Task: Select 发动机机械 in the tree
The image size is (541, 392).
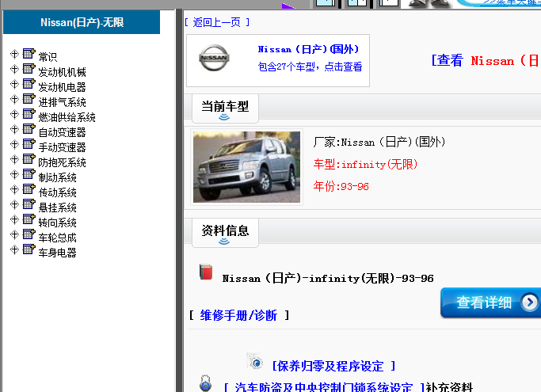Action: (62, 72)
